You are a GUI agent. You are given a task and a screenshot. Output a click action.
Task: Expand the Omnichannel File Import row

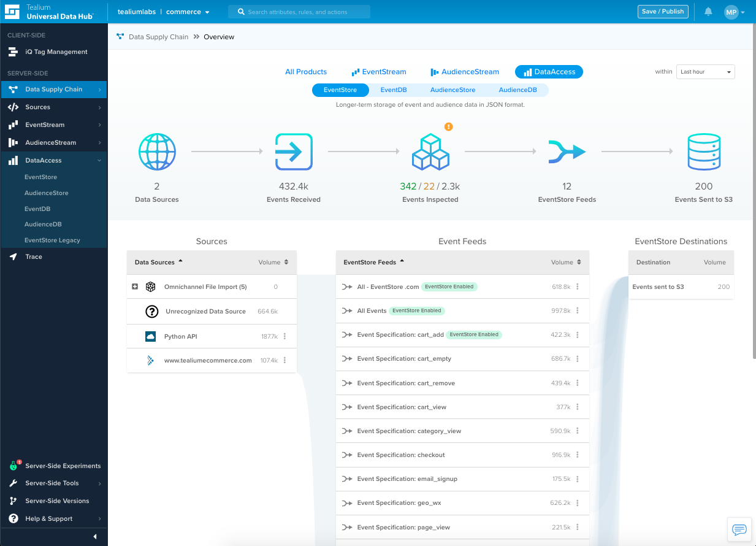(x=135, y=286)
